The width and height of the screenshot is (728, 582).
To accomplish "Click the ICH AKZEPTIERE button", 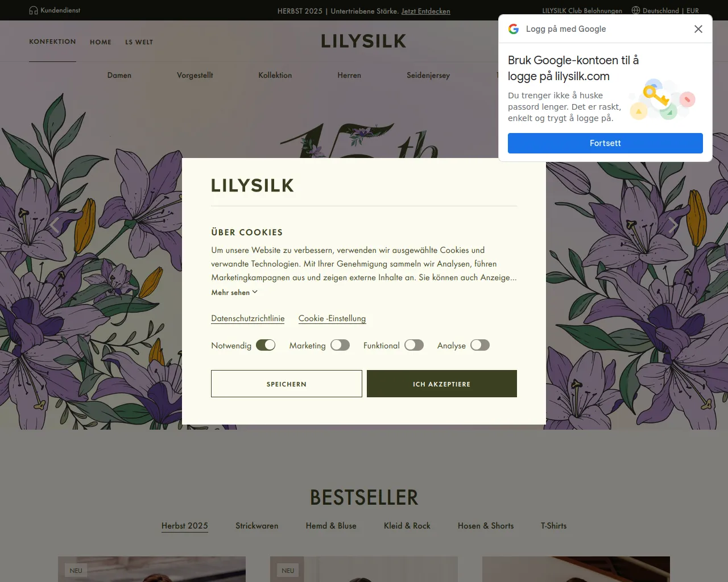I will (442, 384).
